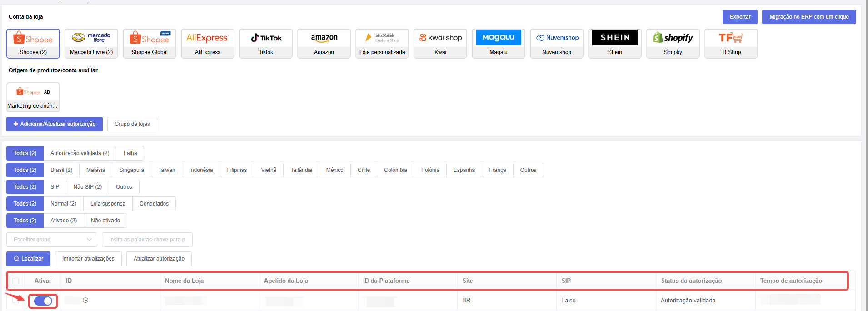868x311 pixels.
Task: Filter by Colômbia site
Action: (x=396, y=170)
